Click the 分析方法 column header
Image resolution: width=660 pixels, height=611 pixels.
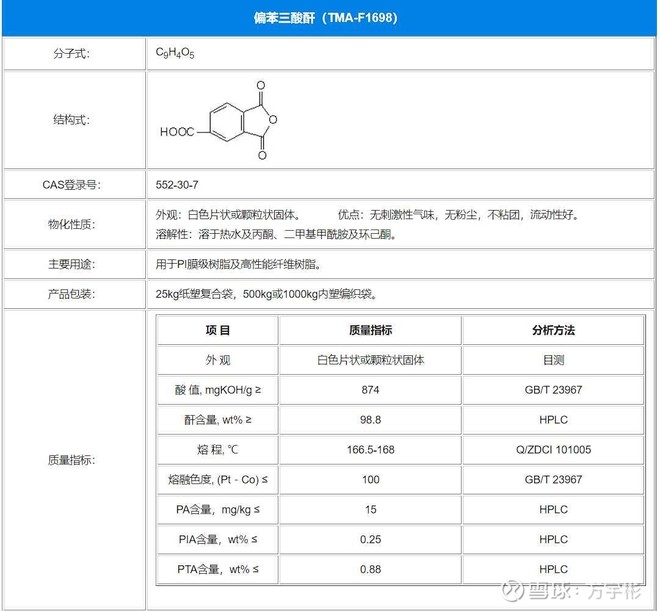553,330
